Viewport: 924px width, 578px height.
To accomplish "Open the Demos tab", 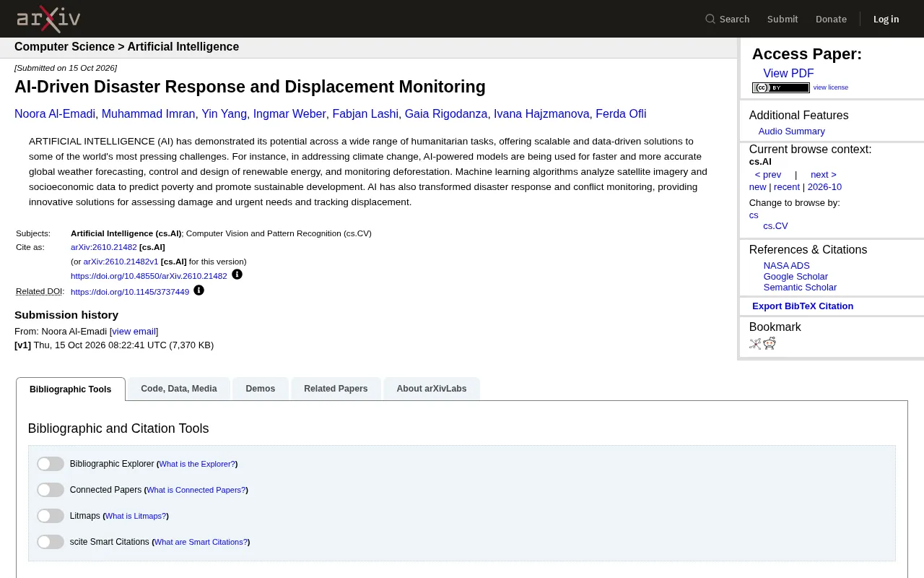I will coord(261,389).
